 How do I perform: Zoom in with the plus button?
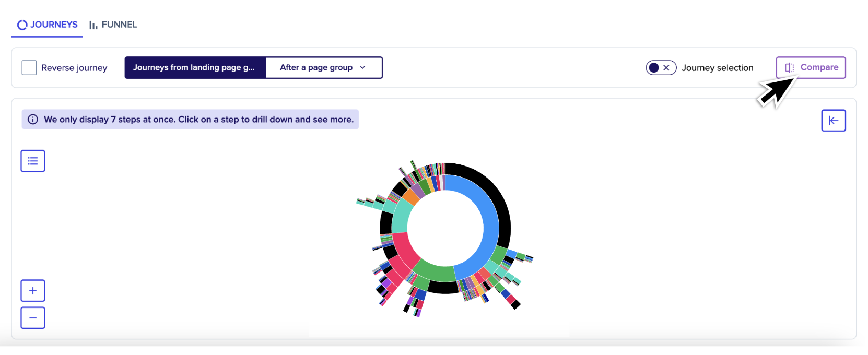click(33, 291)
